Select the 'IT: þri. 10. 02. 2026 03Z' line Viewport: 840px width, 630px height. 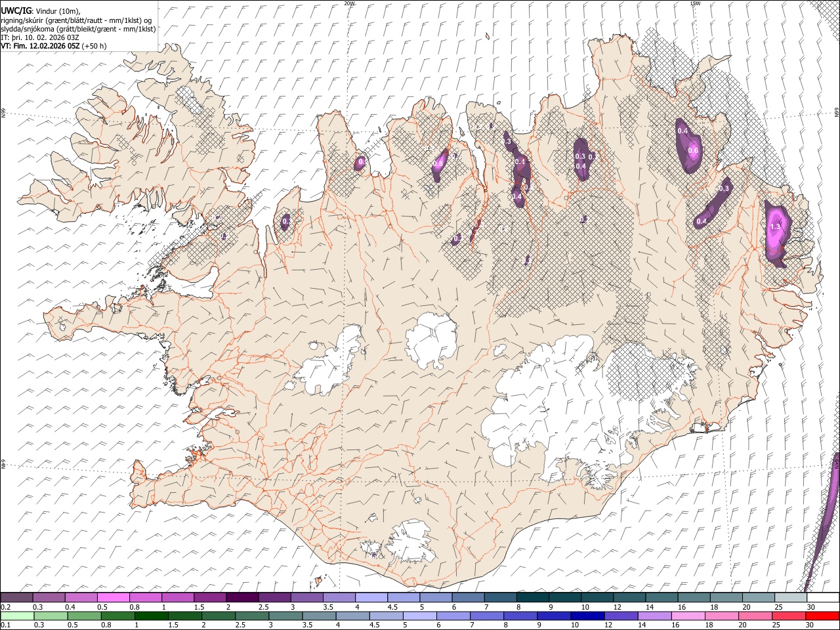coord(40,37)
